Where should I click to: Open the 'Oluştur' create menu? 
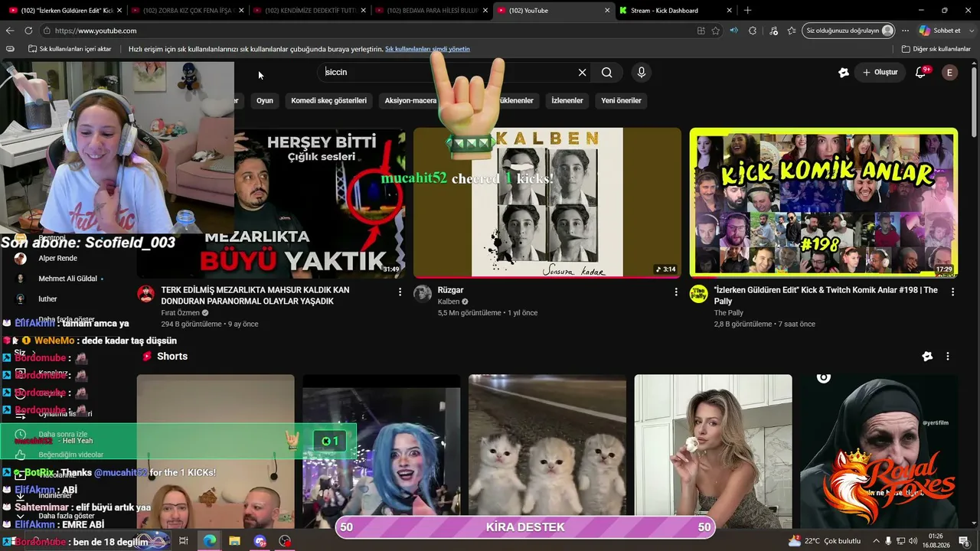tap(880, 72)
